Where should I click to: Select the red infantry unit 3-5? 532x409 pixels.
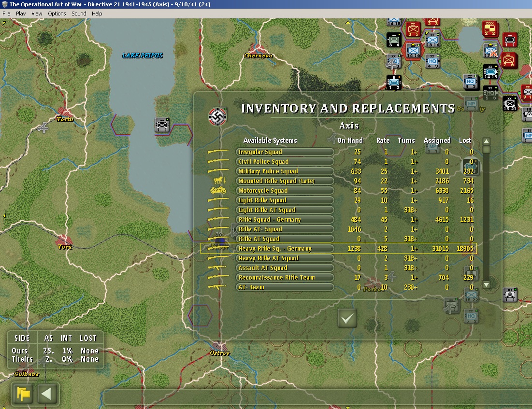(x=413, y=29)
